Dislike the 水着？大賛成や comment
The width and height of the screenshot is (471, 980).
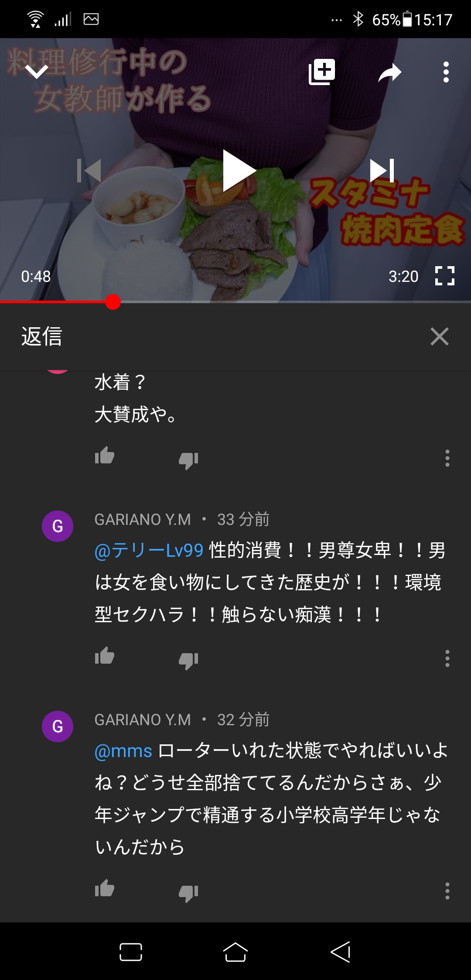[188, 460]
